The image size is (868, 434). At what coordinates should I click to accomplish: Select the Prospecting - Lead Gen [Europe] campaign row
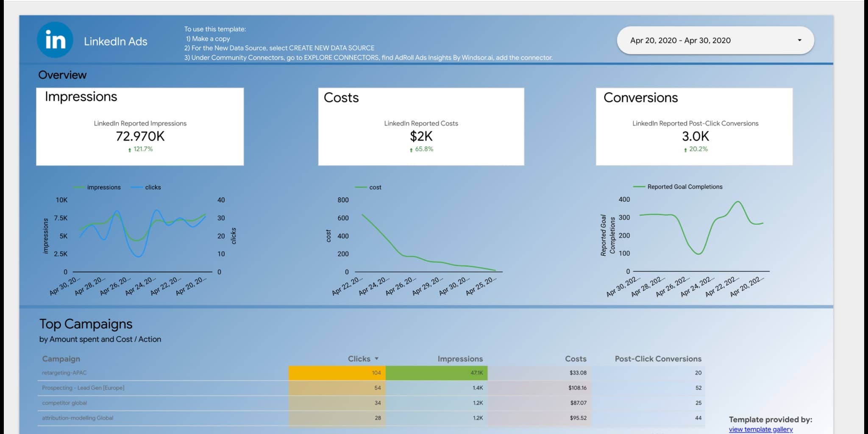pyautogui.click(x=83, y=387)
